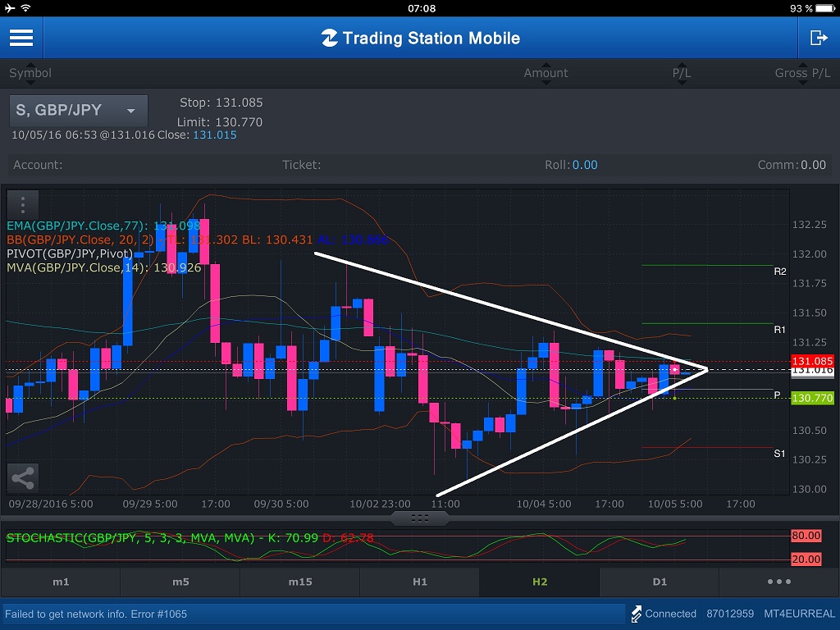Tap the 07:08 clock in status bar
Viewport: 840px width, 630px height.
422,8
